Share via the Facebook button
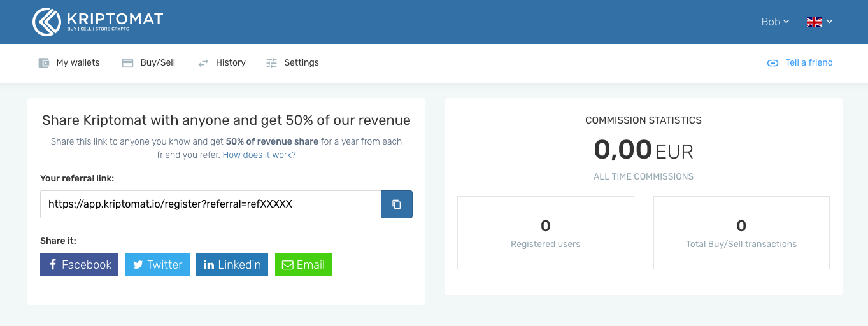 80,265
